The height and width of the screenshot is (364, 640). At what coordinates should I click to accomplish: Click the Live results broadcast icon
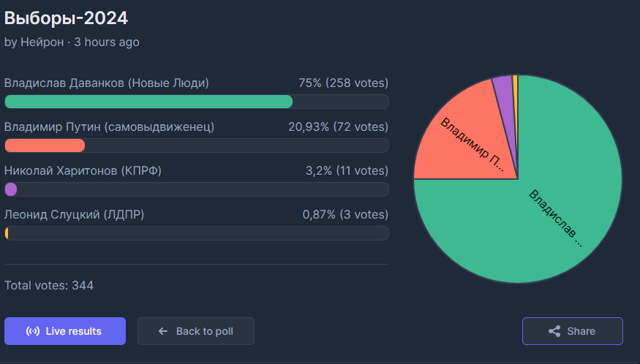pyautogui.click(x=33, y=331)
